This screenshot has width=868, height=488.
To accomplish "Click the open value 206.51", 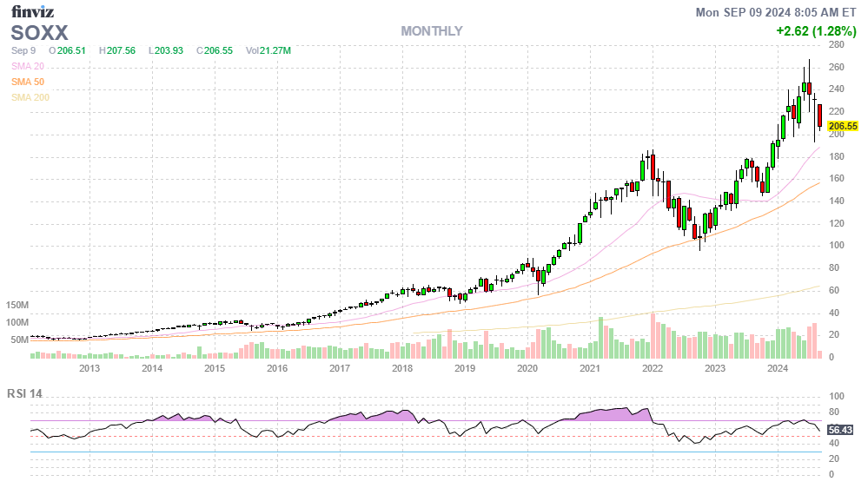I will [x=71, y=50].
